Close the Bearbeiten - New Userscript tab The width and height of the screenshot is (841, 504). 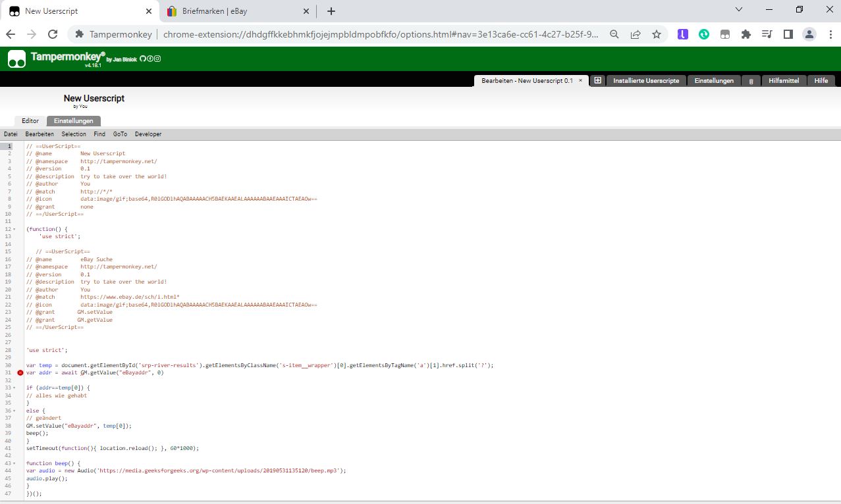pyautogui.click(x=580, y=80)
